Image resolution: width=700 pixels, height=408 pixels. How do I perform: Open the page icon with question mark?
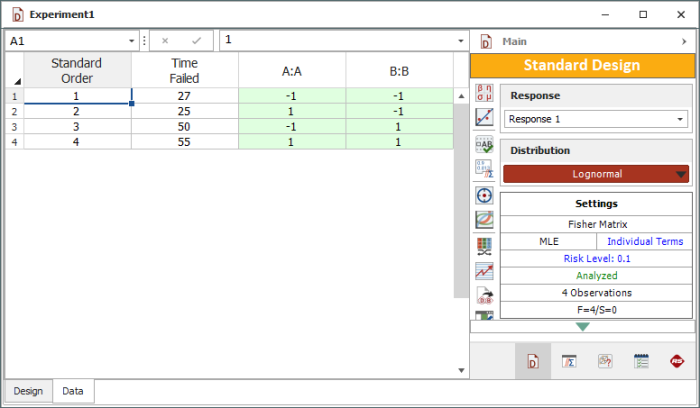(x=604, y=361)
